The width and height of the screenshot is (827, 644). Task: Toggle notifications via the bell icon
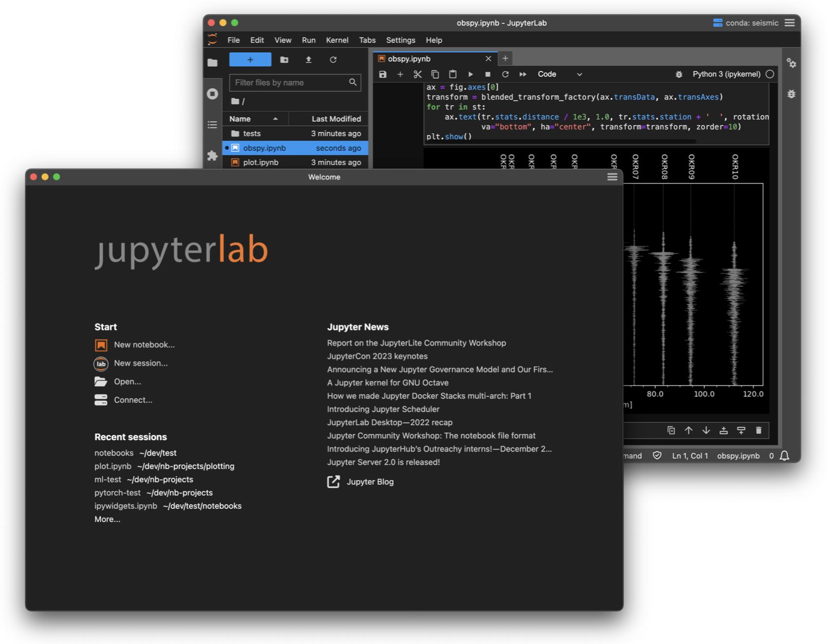coord(785,455)
